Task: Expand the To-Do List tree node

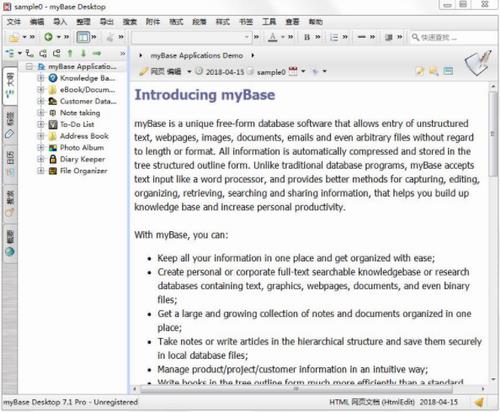Action: pos(41,124)
